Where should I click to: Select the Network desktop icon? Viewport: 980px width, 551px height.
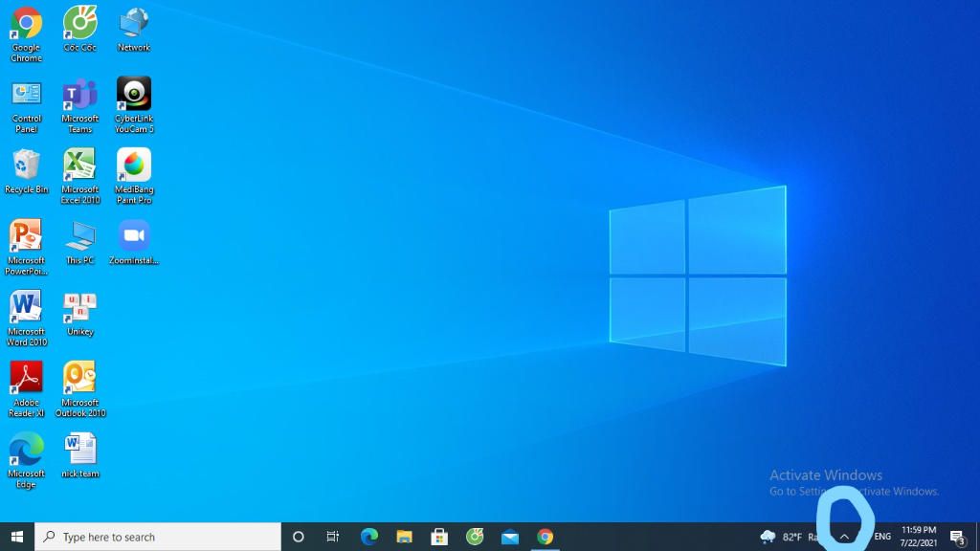pyautogui.click(x=134, y=30)
